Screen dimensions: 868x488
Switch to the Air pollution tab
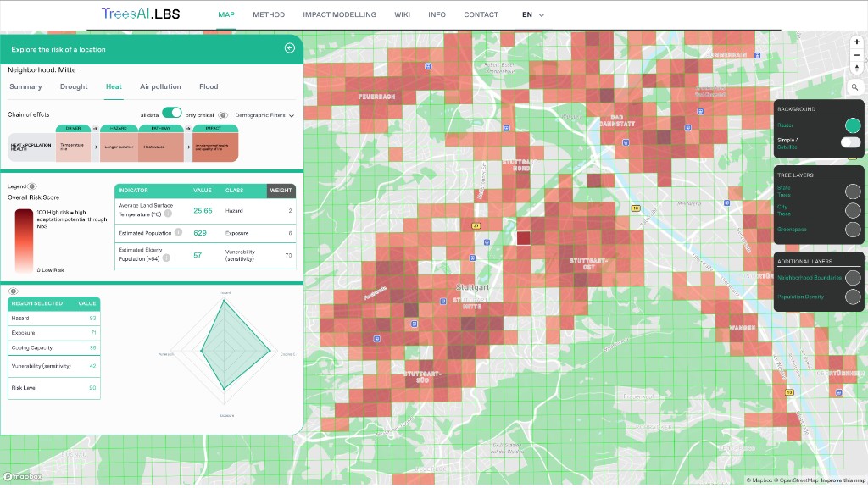coord(160,86)
